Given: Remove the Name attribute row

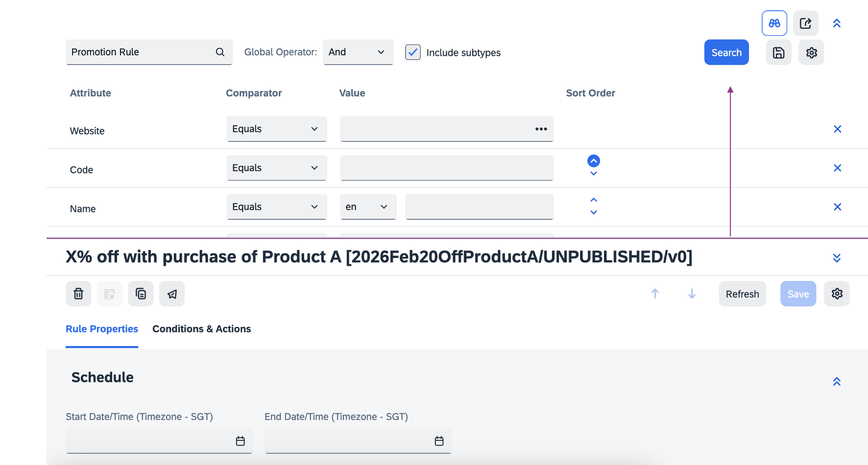Looking at the screenshot, I should [837, 207].
